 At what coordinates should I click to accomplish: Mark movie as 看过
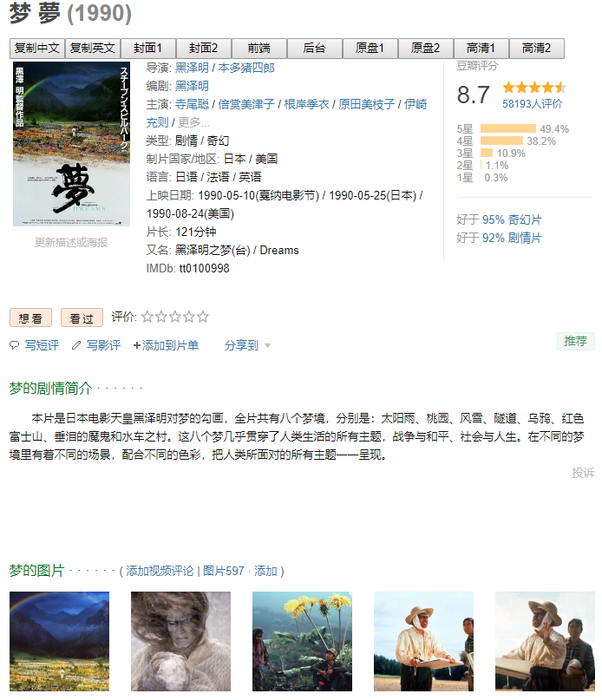(x=82, y=317)
